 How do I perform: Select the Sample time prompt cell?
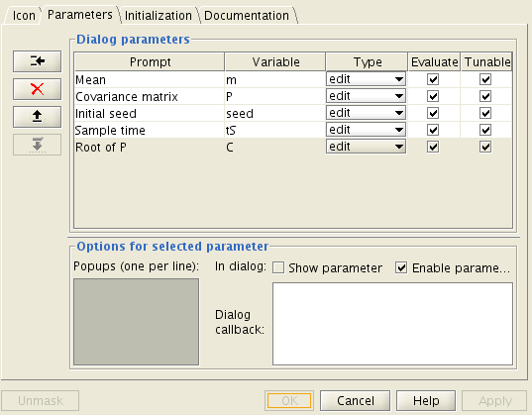[x=150, y=130]
